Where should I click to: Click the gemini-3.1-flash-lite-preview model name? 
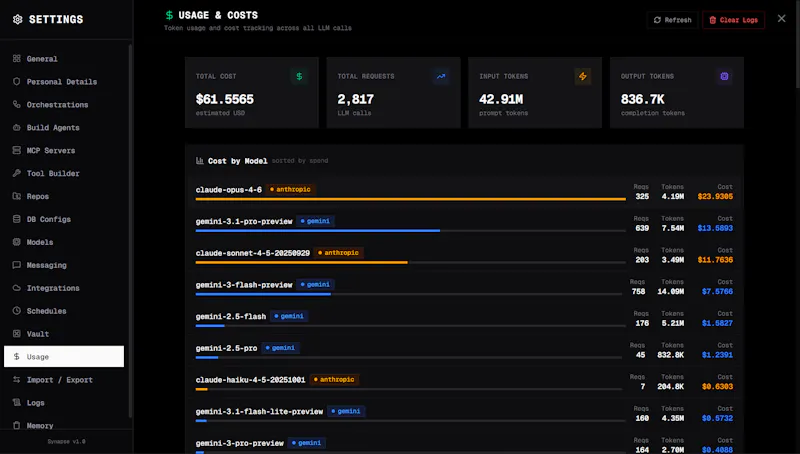(259, 411)
